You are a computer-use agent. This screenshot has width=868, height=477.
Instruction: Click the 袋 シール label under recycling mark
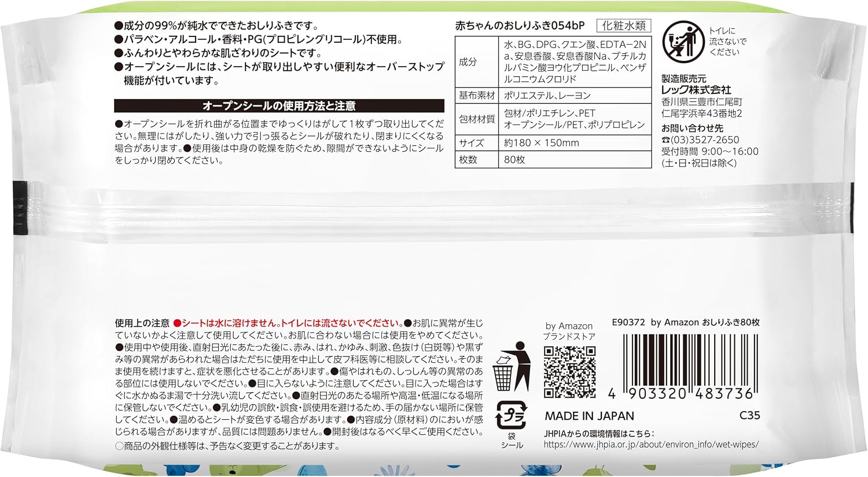click(x=512, y=441)
